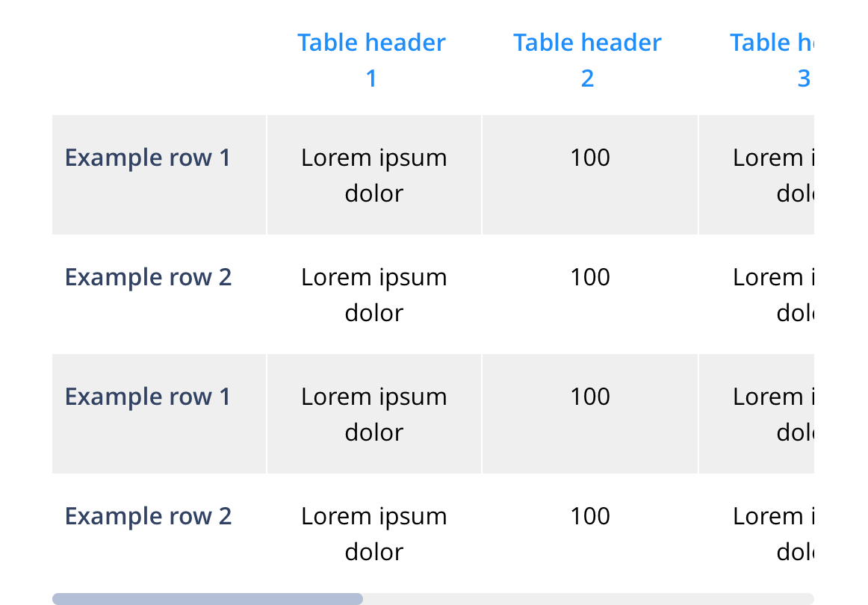Select the bottom Example row 2 label

click(x=148, y=516)
